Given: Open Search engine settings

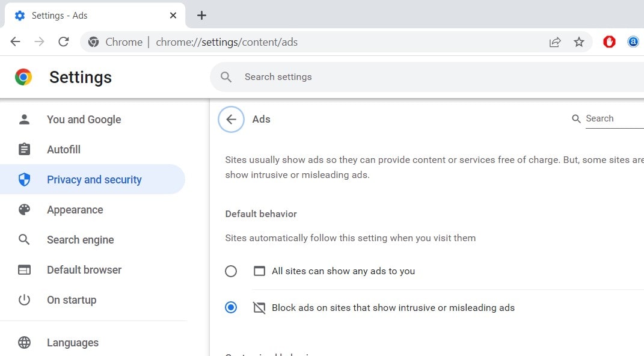Looking at the screenshot, I should [x=80, y=240].
